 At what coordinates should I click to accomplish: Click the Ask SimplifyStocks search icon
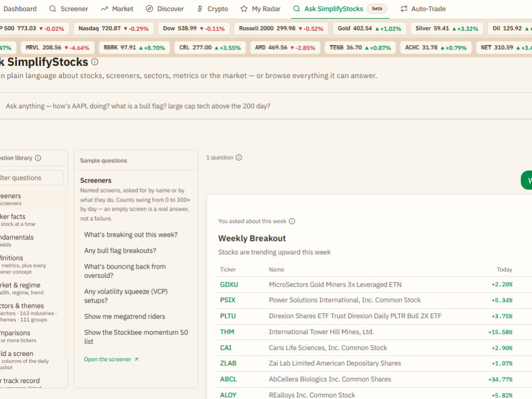296,9
